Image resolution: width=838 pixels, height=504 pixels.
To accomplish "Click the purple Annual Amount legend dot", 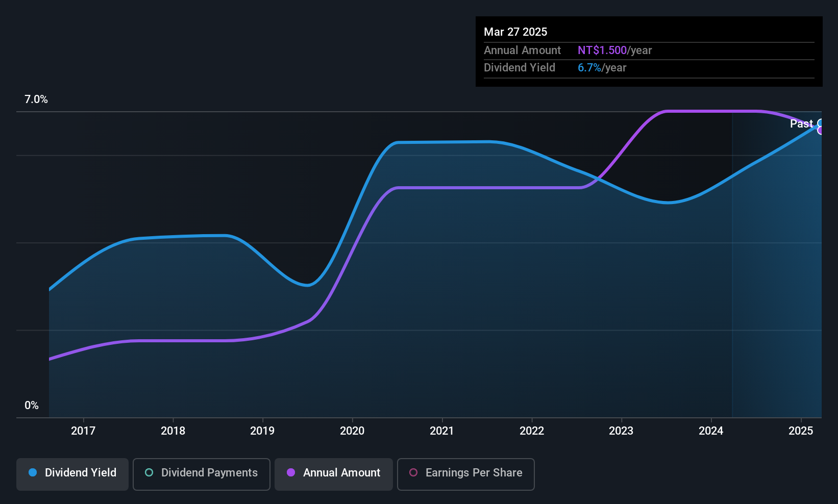I will [x=291, y=473].
